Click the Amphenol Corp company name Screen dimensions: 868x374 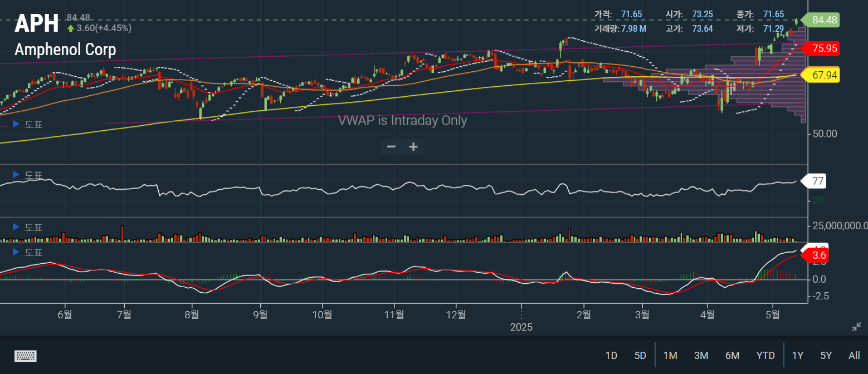pos(65,50)
